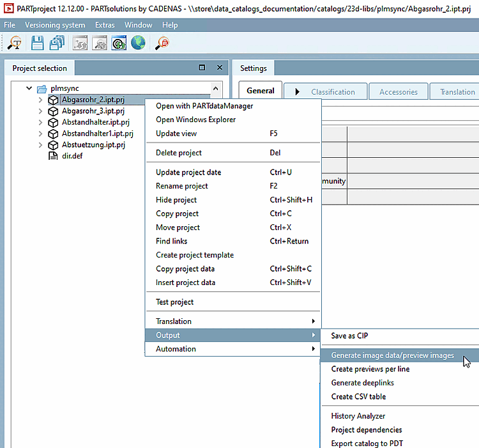Viewport: 479px width, 448px height.
Task: Choose Generate image data/preview images
Action: click(400, 355)
